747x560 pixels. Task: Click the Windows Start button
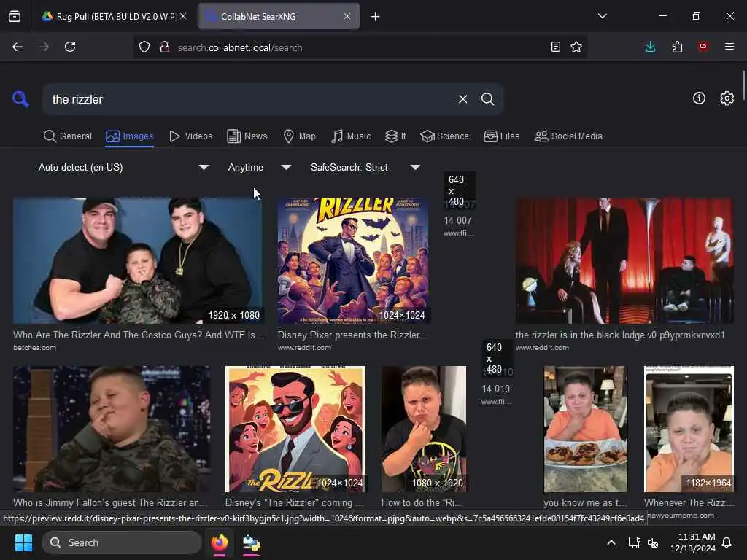click(x=23, y=542)
